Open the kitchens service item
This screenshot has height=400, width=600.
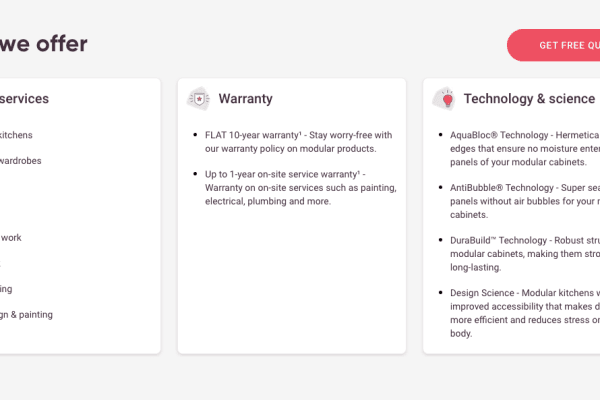click(x=16, y=134)
